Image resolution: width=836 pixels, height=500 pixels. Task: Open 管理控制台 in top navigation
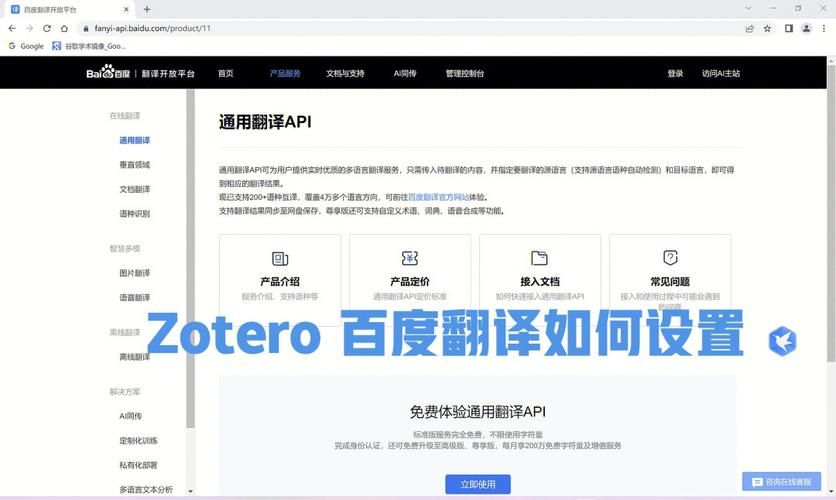point(465,73)
